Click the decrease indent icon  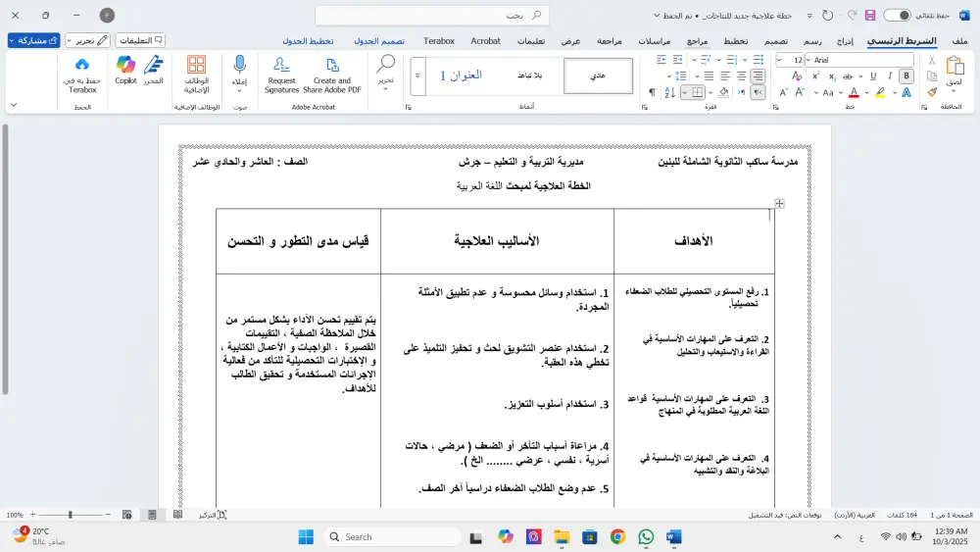pyautogui.click(x=677, y=60)
